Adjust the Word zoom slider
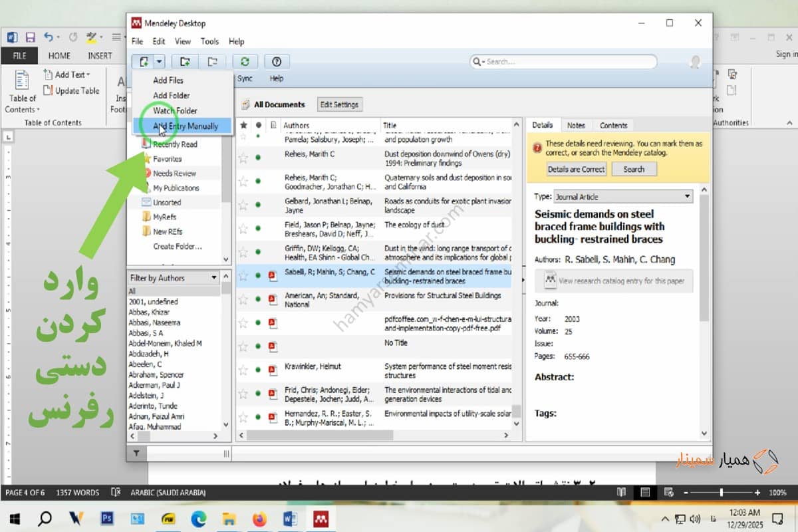Viewport: 798px width, 532px height. (722, 493)
